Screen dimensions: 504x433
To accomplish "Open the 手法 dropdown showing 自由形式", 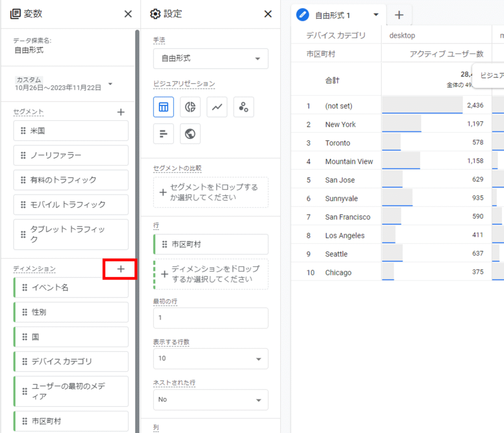I will (x=211, y=59).
